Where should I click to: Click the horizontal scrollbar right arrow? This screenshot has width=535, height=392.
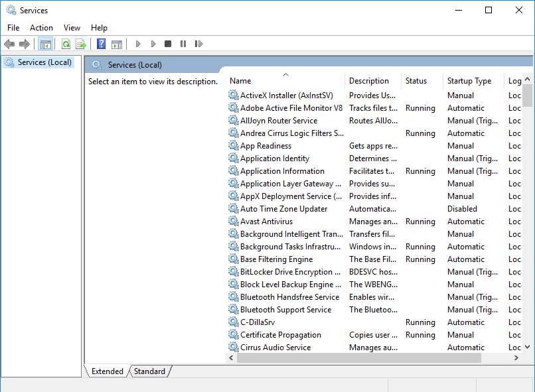(516, 358)
